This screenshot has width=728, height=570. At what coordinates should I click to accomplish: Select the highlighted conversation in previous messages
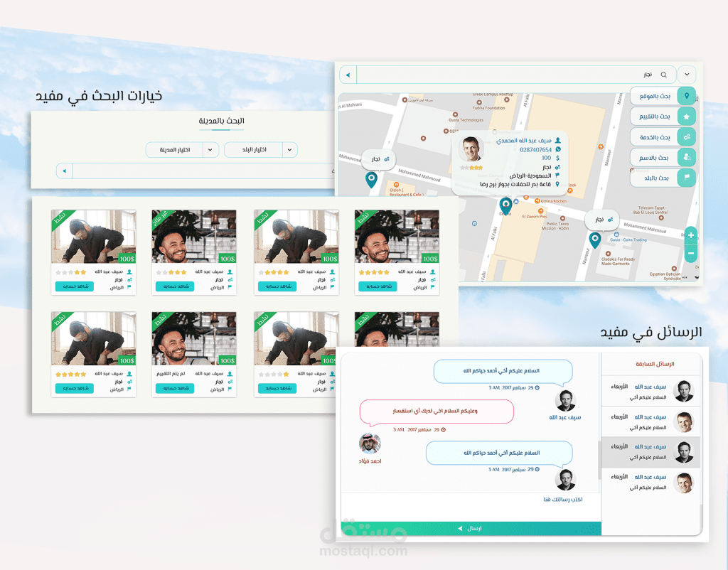(x=651, y=452)
